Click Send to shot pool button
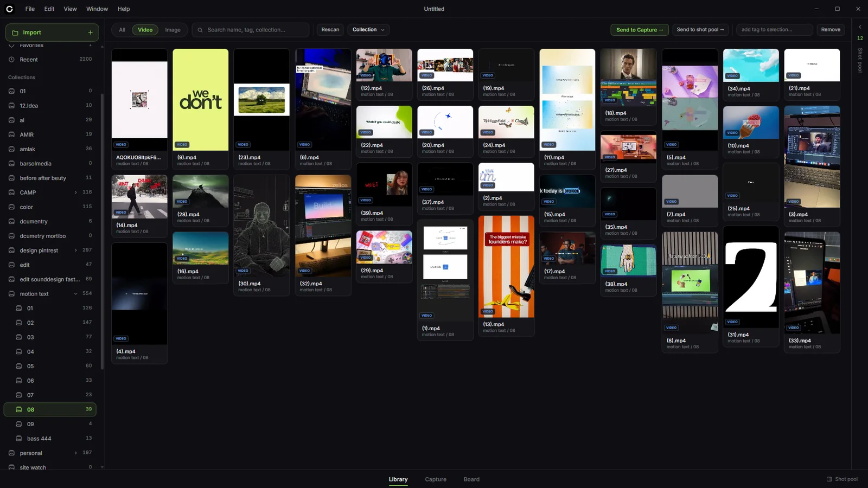Viewport: 868px width, 488px height. coord(700,30)
